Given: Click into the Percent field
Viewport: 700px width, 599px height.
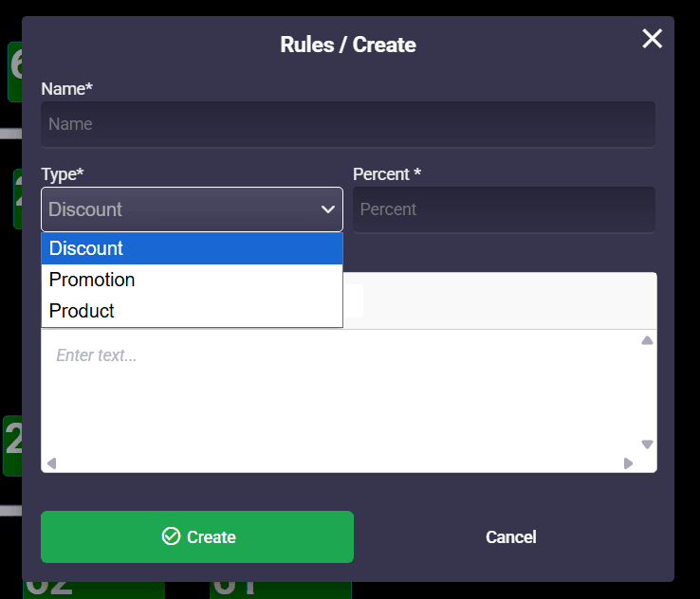Looking at the screenshot, I should click(x=503, y=209).
